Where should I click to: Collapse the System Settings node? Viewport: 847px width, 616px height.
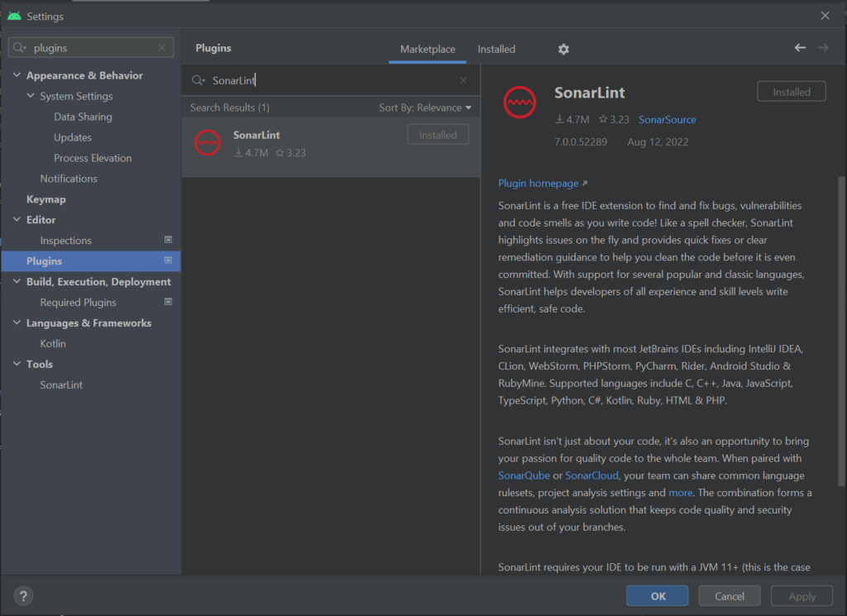[x=31, y=96]
